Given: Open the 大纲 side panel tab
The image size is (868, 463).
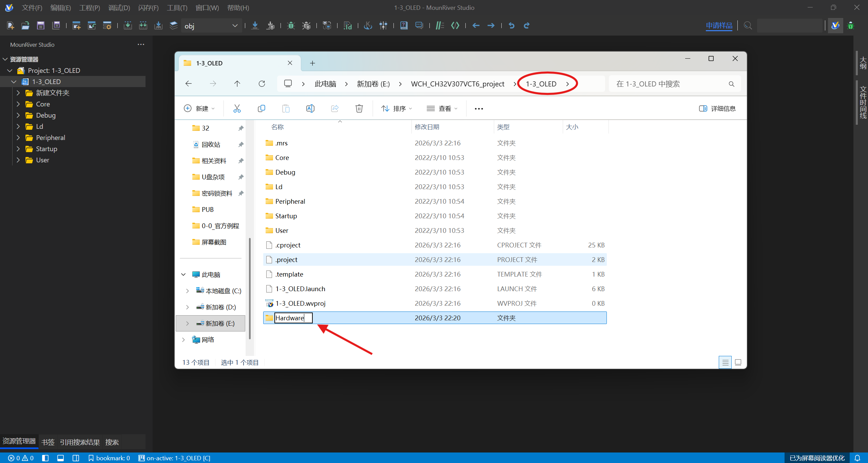Looking at the screenshot, I should (863, 63).
